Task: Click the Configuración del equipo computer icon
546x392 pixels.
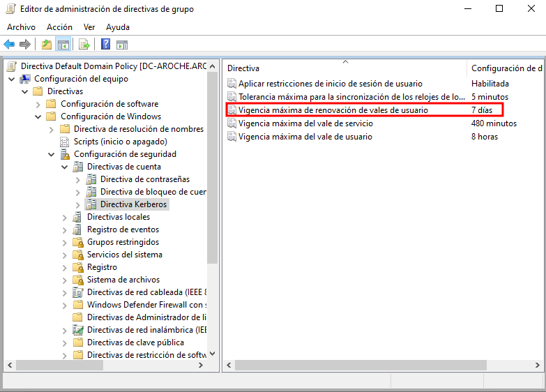Action: pyautogui.click(x=25, y=79)
